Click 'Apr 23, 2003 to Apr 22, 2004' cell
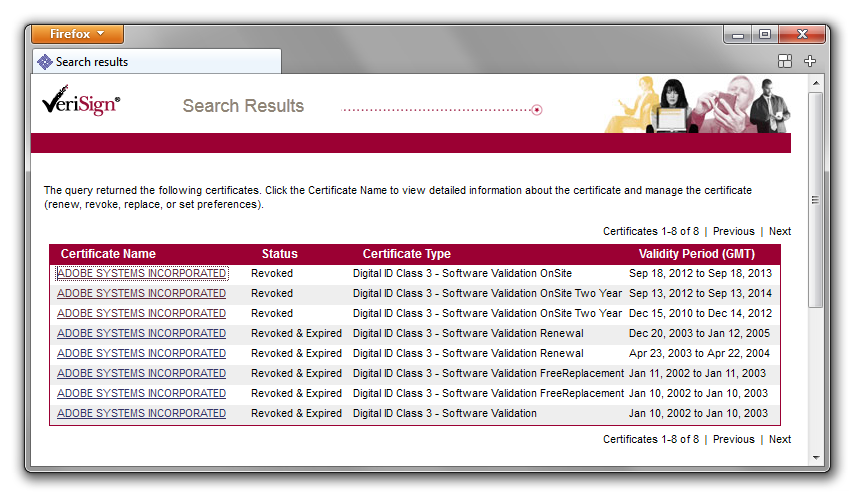Screen dimensions: 861x499 coord(699,354)
